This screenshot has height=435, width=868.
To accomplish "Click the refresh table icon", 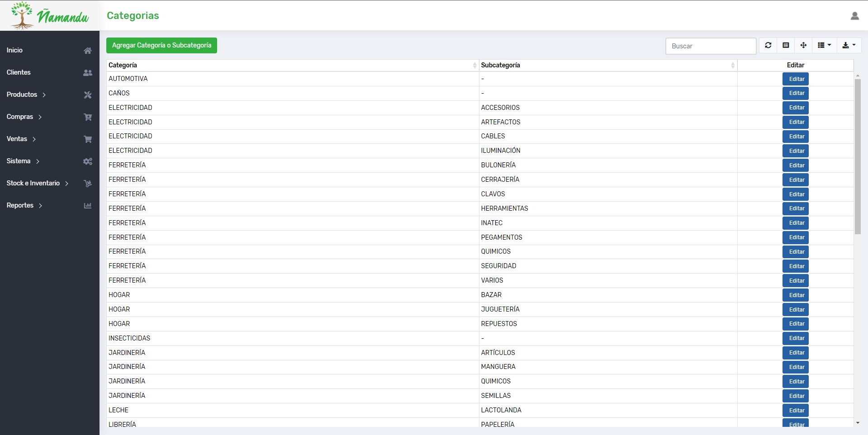I will [768, 45].
